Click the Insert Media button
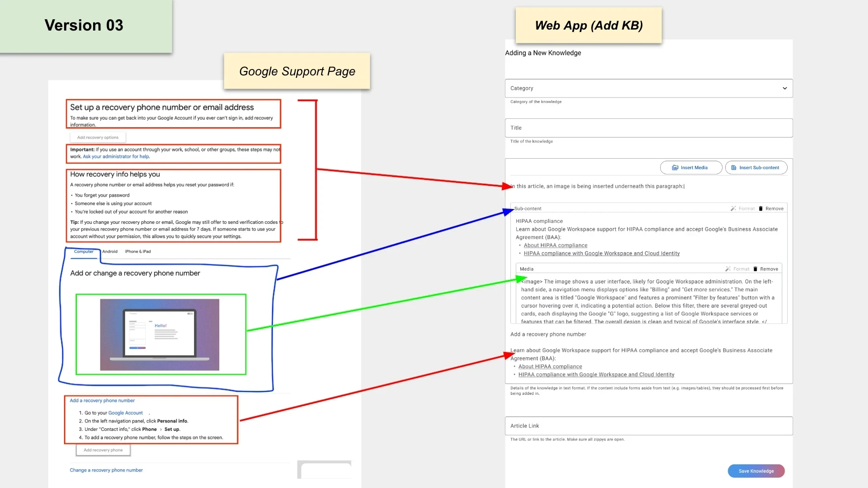The image size is (868, 488). [691, 168]
